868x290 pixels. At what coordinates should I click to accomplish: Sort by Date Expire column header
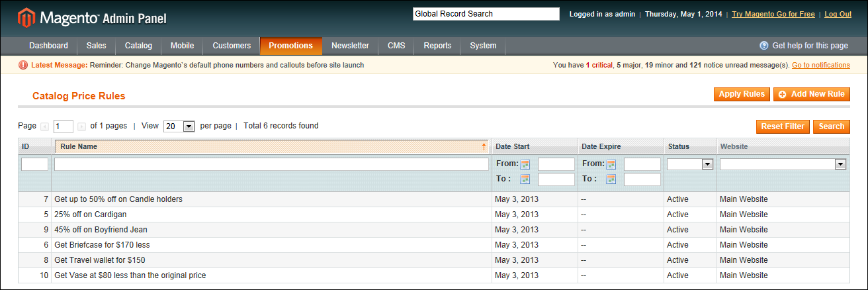point(621,146)
